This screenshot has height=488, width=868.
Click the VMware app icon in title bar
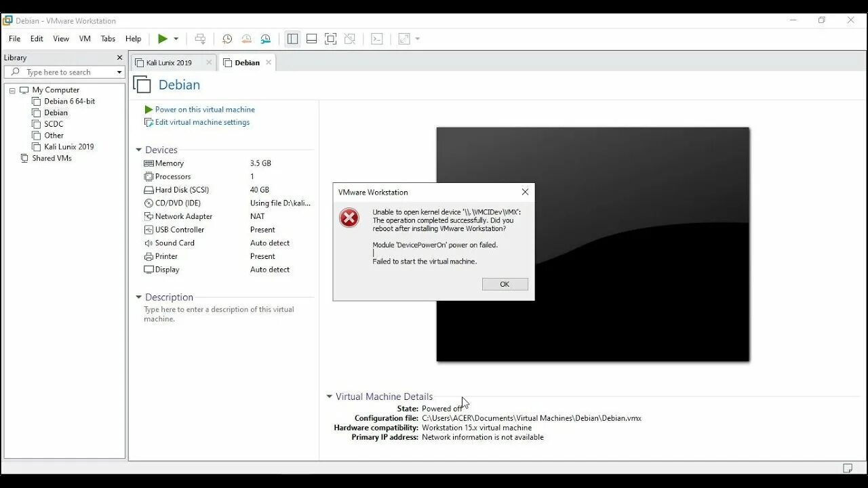pyautogui.click(x=7, y=20)
